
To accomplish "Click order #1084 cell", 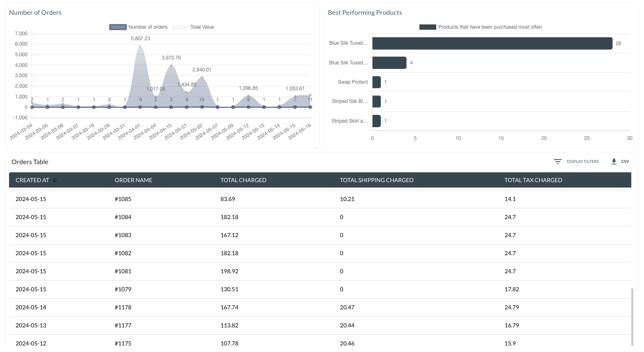I will coord(123,217).
